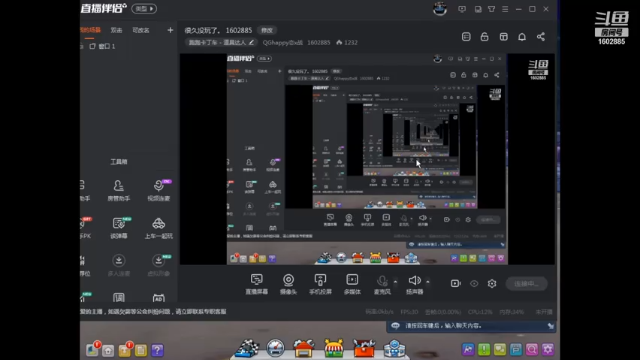640x360 pixels.
Task: Open the 读弹幕 danmaku reader tool
Action: click(118, 228)
